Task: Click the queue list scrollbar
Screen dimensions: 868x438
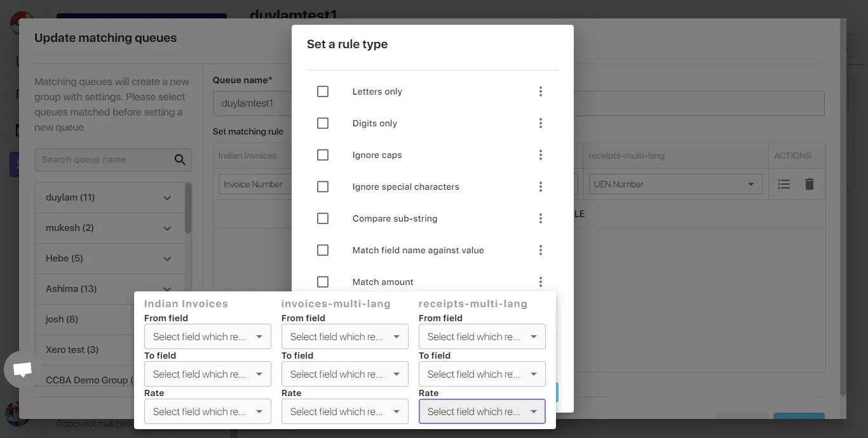Action: pos(188,209)
